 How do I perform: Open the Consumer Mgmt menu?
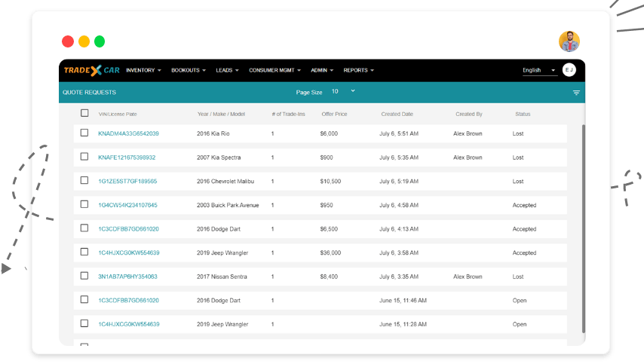[x=274, y=70]
